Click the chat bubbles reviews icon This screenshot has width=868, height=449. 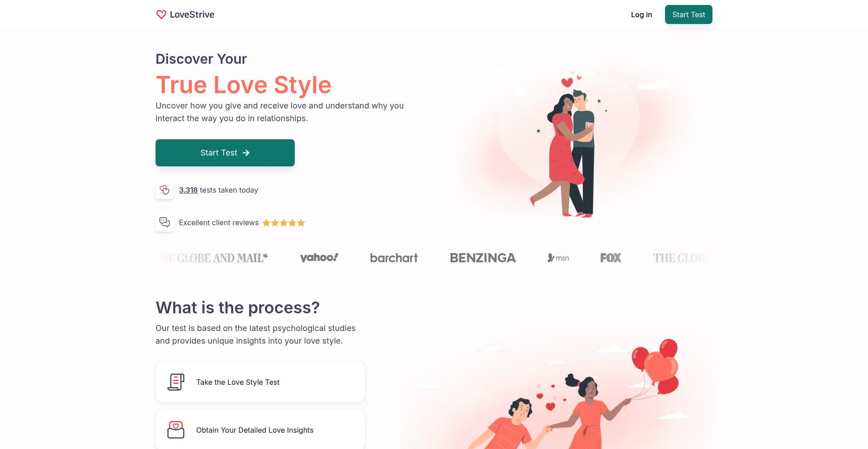click(x=165, y=222)
